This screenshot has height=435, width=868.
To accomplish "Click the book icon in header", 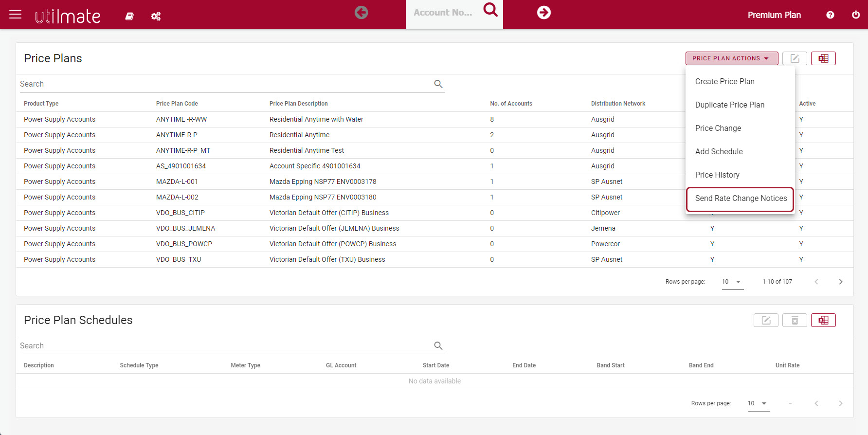I will coord(129,16).
